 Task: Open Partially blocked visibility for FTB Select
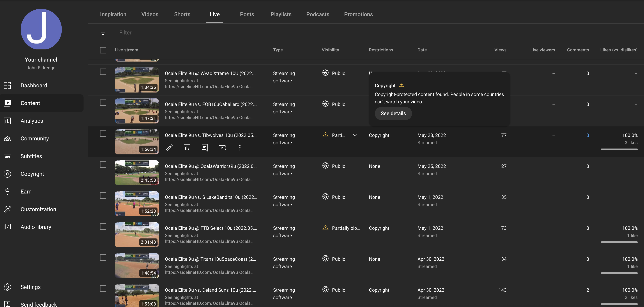(x=346, y=228)
